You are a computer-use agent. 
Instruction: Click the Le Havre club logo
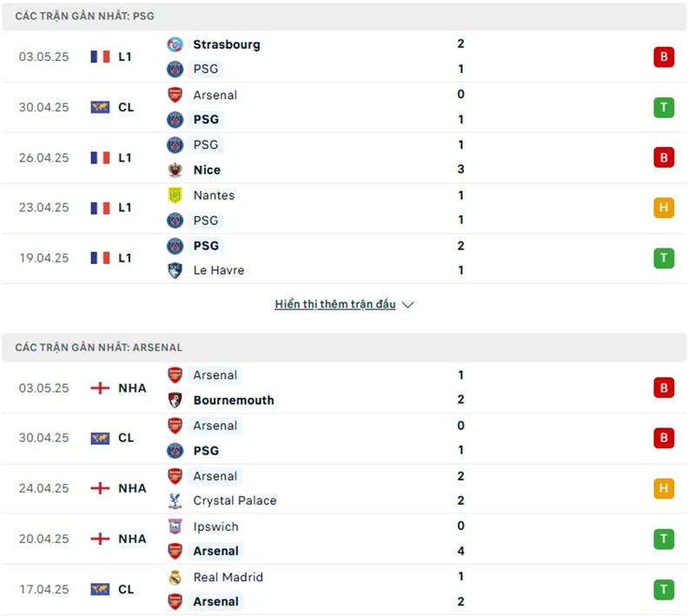click(176, 270)
